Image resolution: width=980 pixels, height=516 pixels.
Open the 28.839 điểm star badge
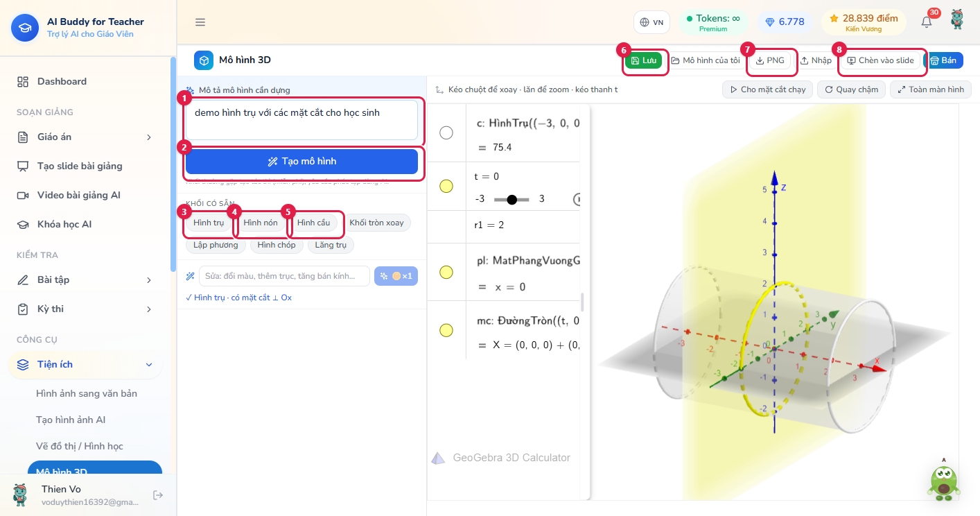click(864, 22)
